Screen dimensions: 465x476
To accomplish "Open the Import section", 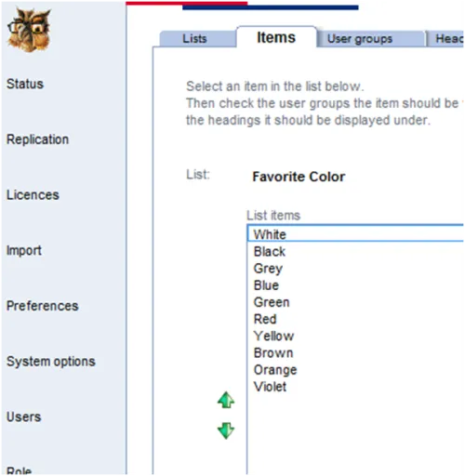I will pyautogui.click(x=24, y=250).
